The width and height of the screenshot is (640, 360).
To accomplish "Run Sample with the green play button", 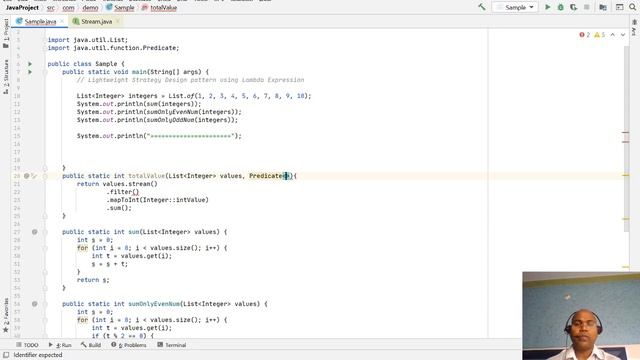I will (548, 7).
